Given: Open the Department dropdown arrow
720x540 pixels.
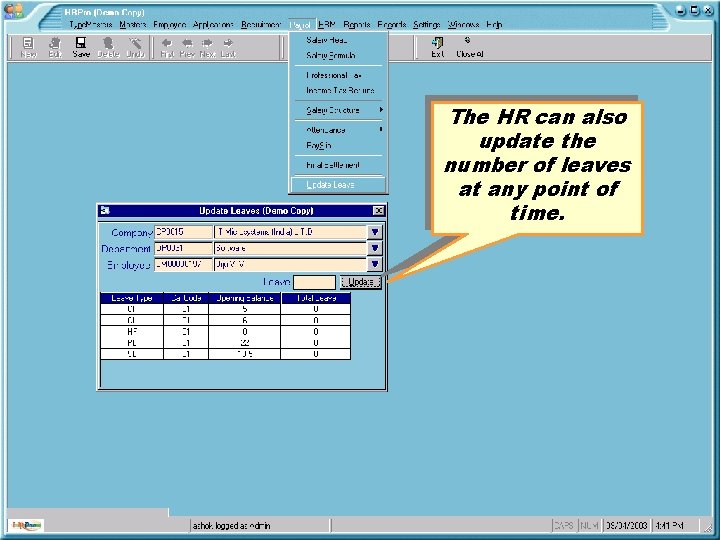Looking at the screenshot, I should click(x=375, y=248).
